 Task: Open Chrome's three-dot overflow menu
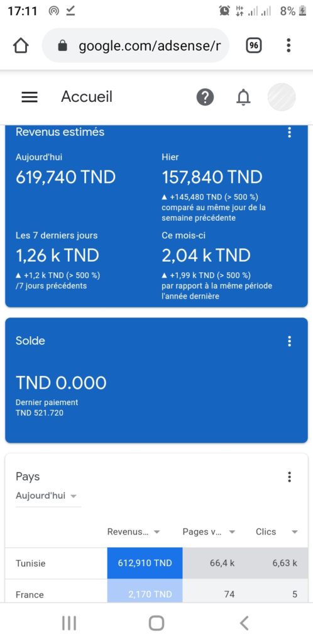tap(288, 45)
